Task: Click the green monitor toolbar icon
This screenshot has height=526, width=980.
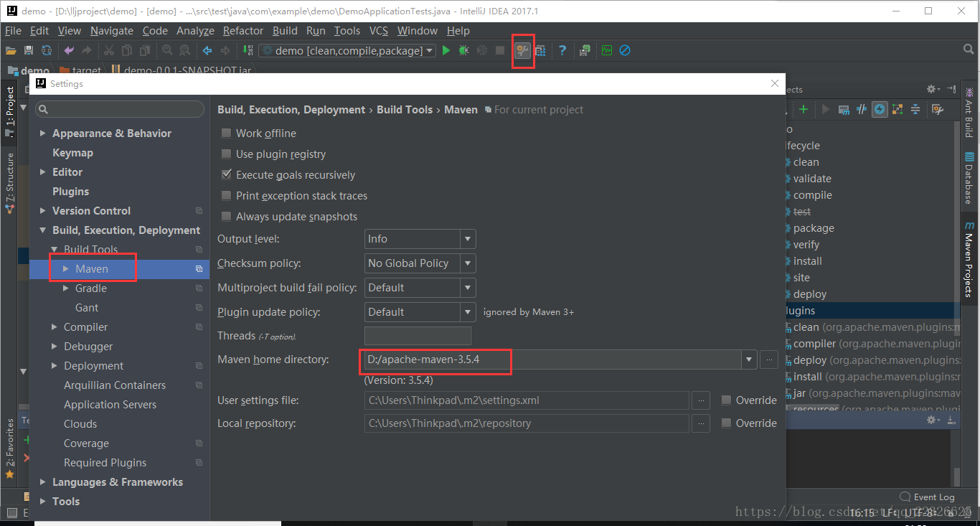Action: tap(607, 50)
